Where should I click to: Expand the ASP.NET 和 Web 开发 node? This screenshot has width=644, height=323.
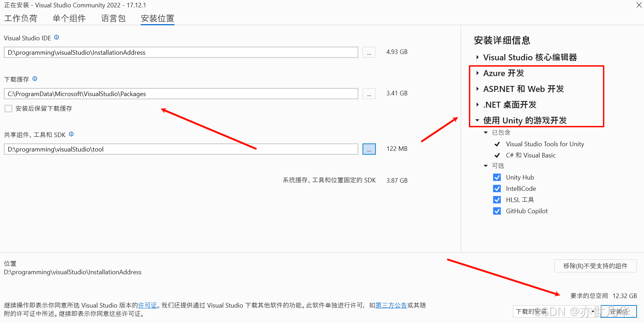(x=477, y=89)
